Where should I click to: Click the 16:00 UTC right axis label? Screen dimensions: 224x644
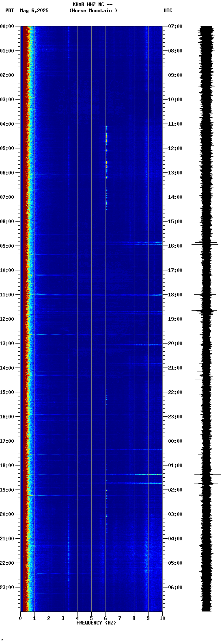point(175,246)
